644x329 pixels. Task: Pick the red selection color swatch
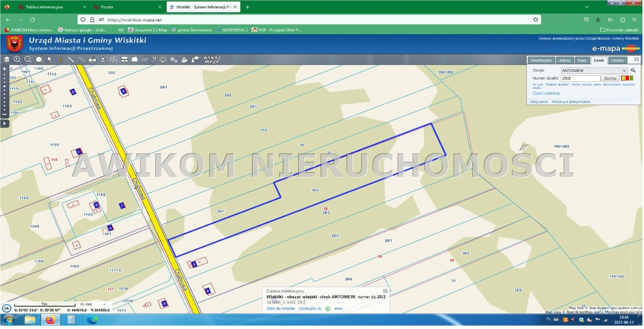(627, 78)
